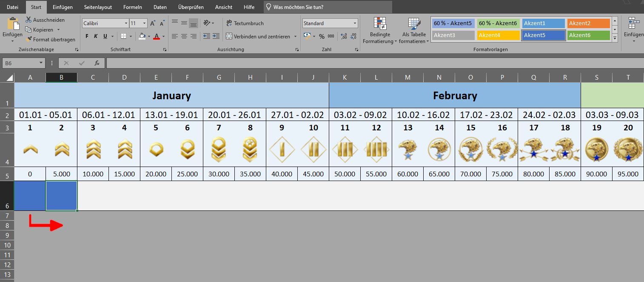Switch to the Formeln tab

pyautogui.click(x=133, y=7)
